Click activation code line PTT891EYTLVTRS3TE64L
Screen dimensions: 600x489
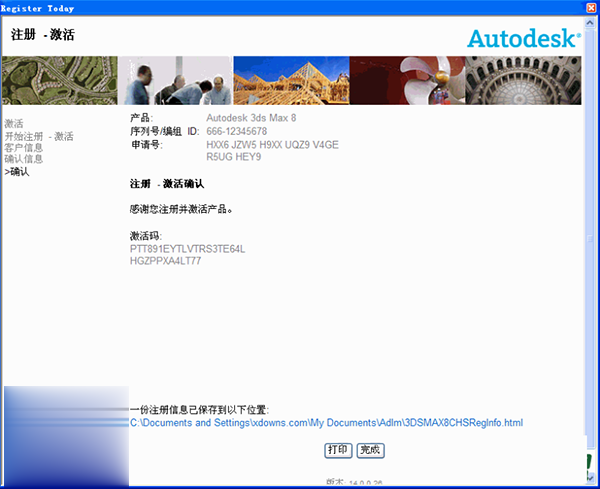click(188, 249)
